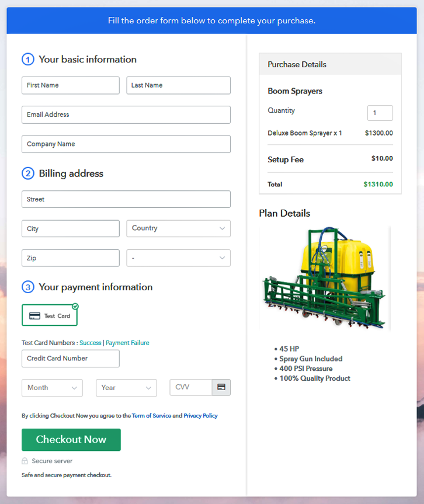Click the boom sprayer product image
This screenshot has height=504, width=424.
pos(325,279)
